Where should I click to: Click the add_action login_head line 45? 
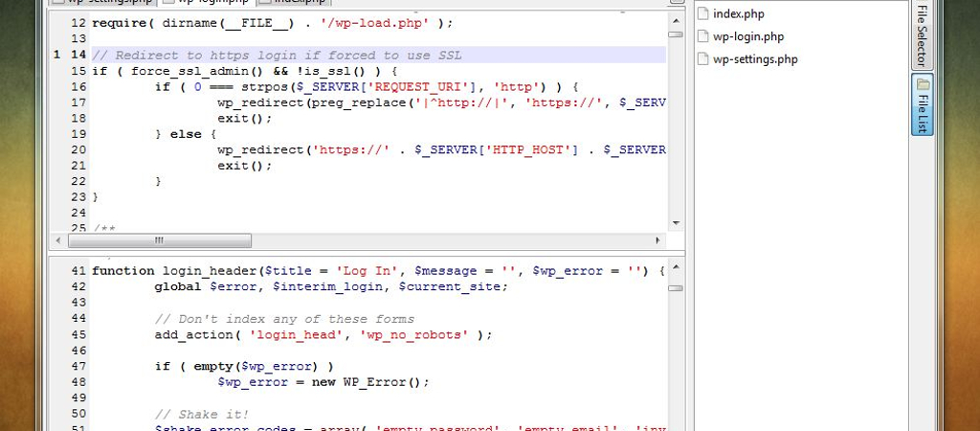(323, 334)
